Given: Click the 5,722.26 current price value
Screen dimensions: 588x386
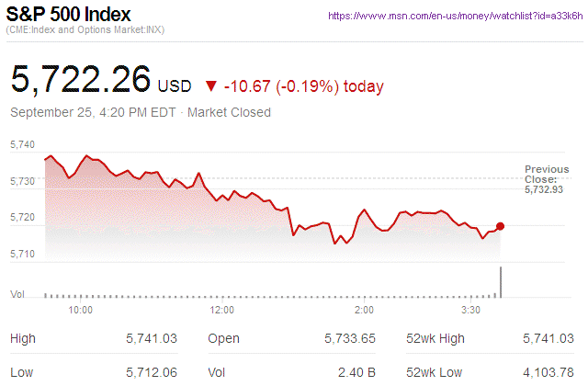Looking at the screenshot, I should (x=81, y=80).
